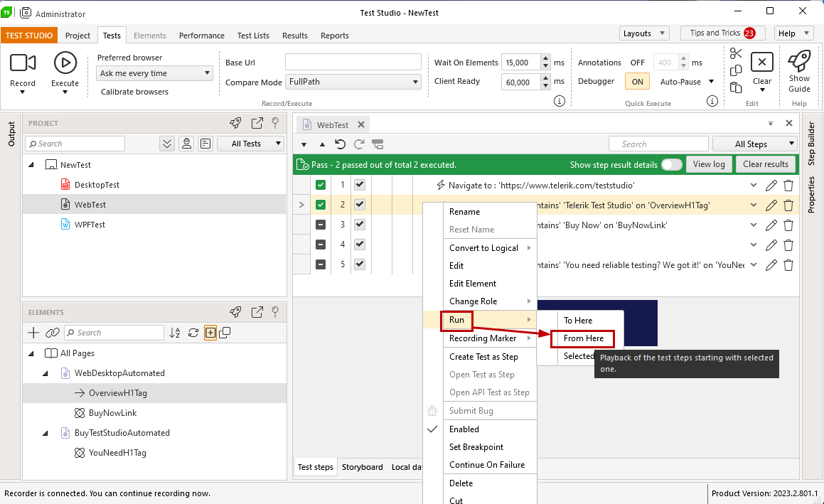Close the WebTest tab
Screen dimensions: 824x504
tap(361, 124)
